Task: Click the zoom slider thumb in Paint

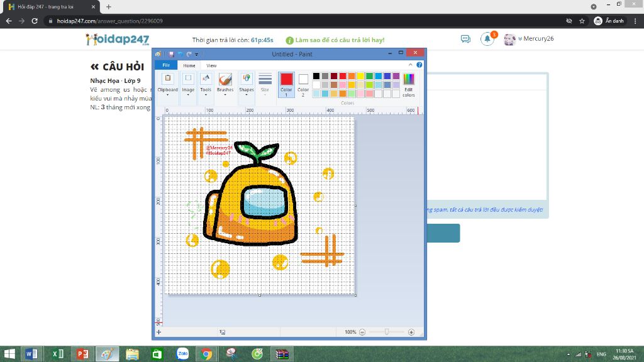Action: [387, 332]
